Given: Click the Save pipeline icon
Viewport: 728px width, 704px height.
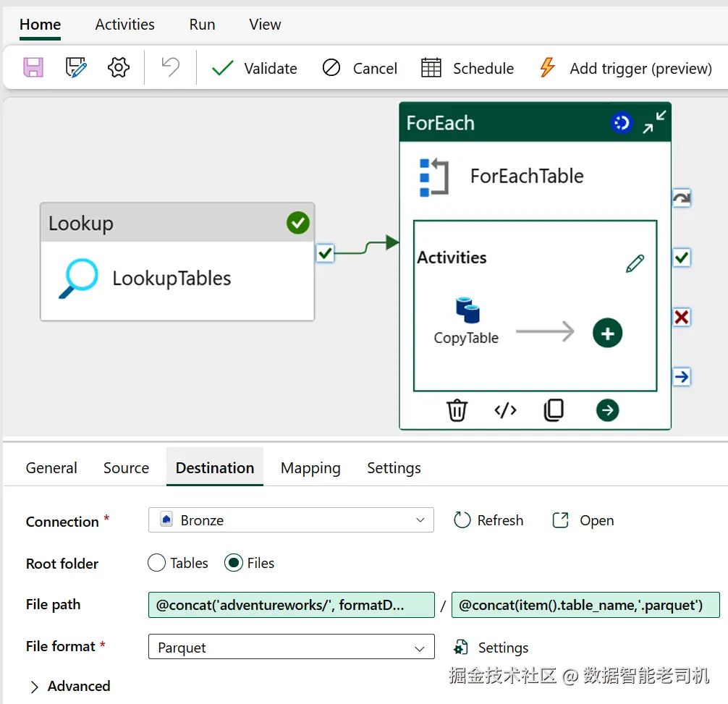Looking at the screenshot, I should point(33,68).
